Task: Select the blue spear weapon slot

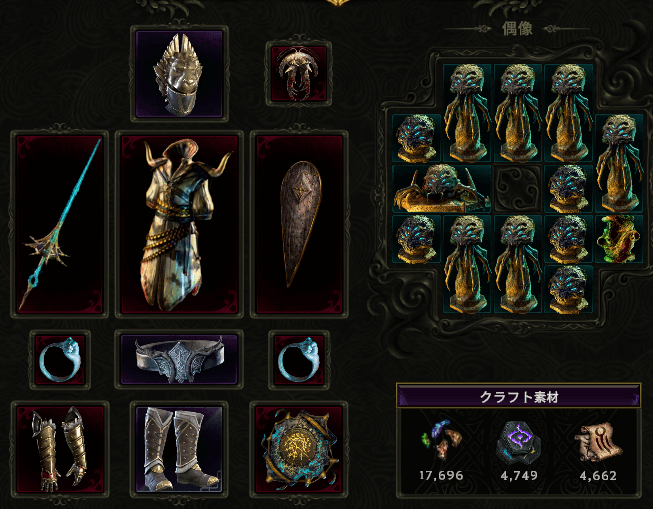Action: tap(60, 224)
